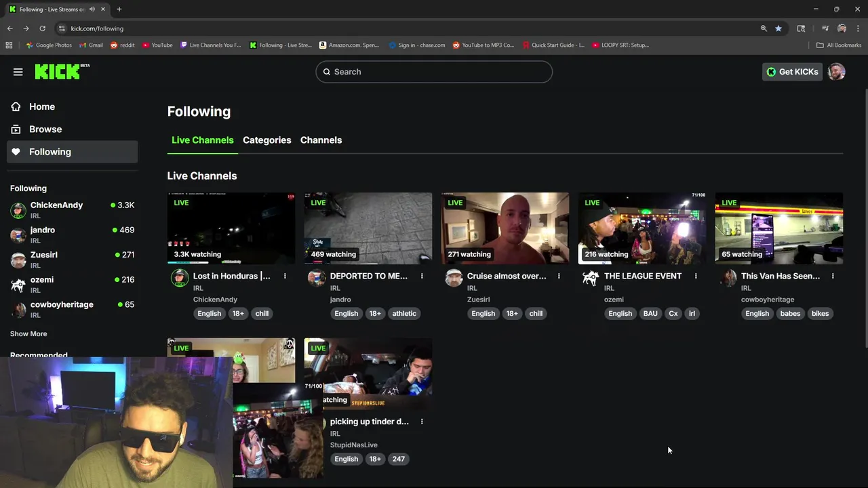868x488 pixels.
Task: Focus the Kick search field
Action: coord(434,72)
